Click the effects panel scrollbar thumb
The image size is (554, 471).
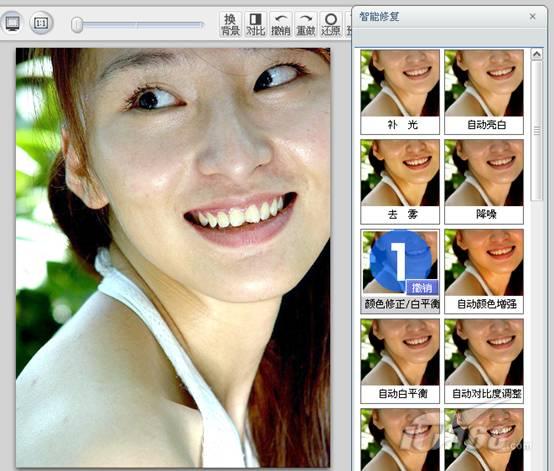(x=537, y=131)
